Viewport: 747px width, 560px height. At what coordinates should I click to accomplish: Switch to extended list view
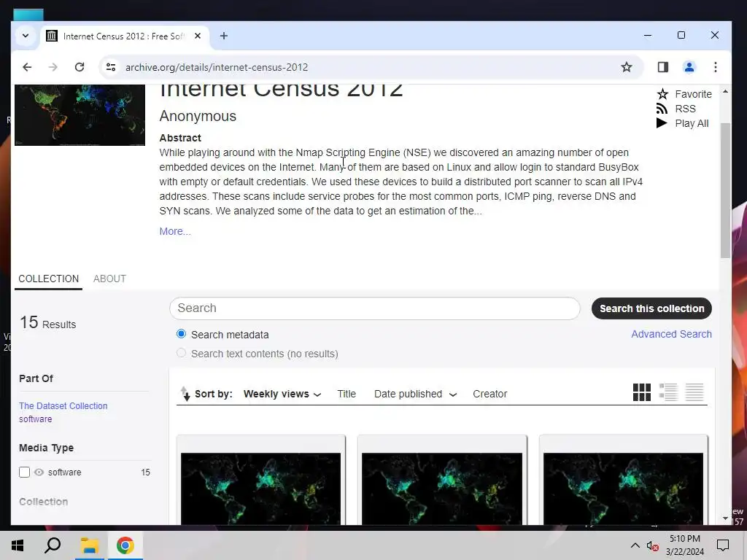click(x=668, y=392)
